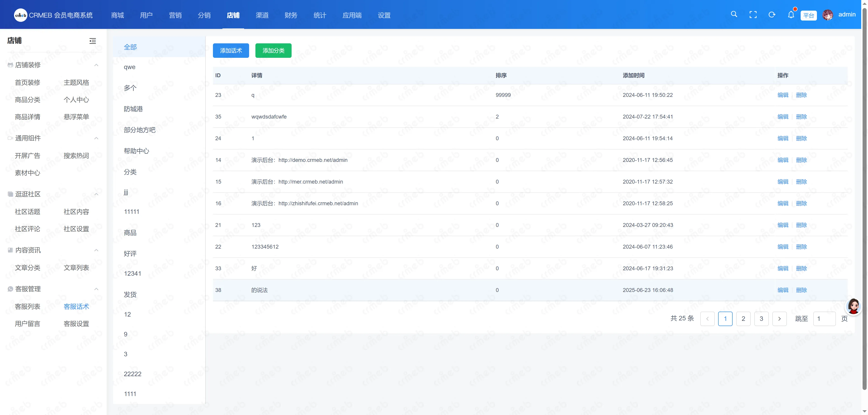This screenshot has height=415, width=868.
Task: Open 社区话题 in the sidebar
Action: [x=28, y=212]
